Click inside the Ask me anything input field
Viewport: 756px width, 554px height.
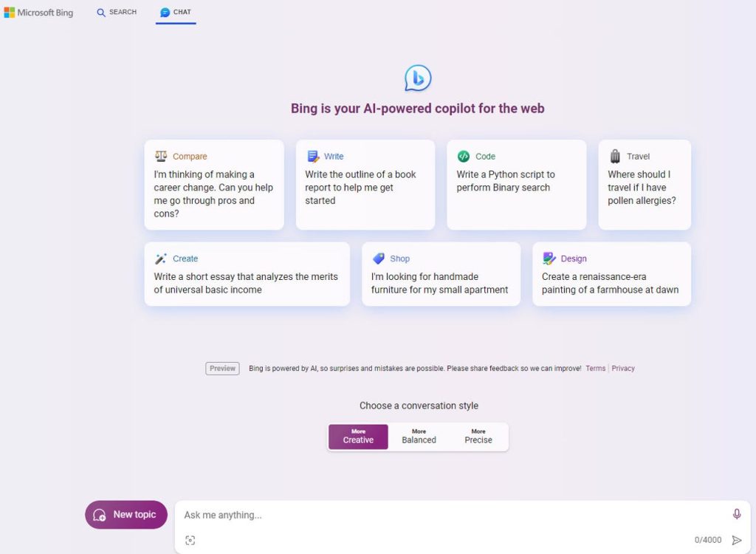point(406,515)
